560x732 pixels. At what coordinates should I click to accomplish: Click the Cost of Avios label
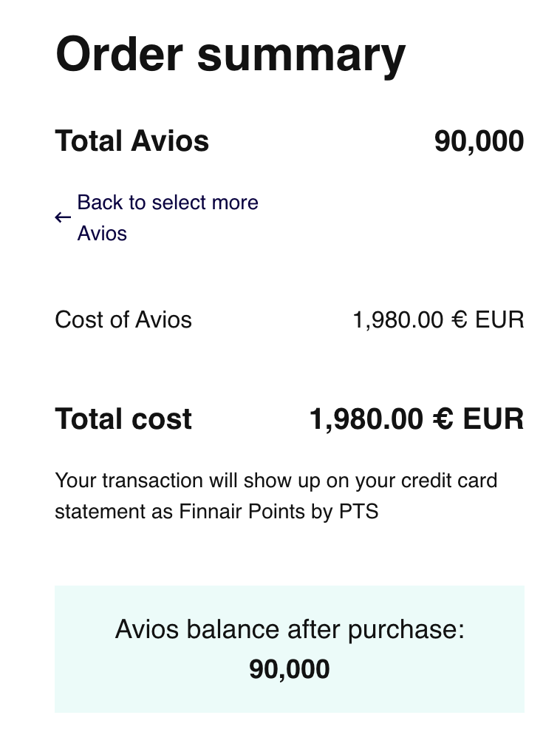[x=123, y=320]
